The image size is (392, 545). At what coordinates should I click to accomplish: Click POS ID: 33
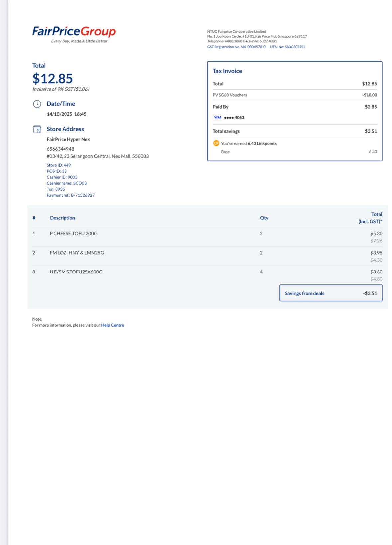[57, 171]
